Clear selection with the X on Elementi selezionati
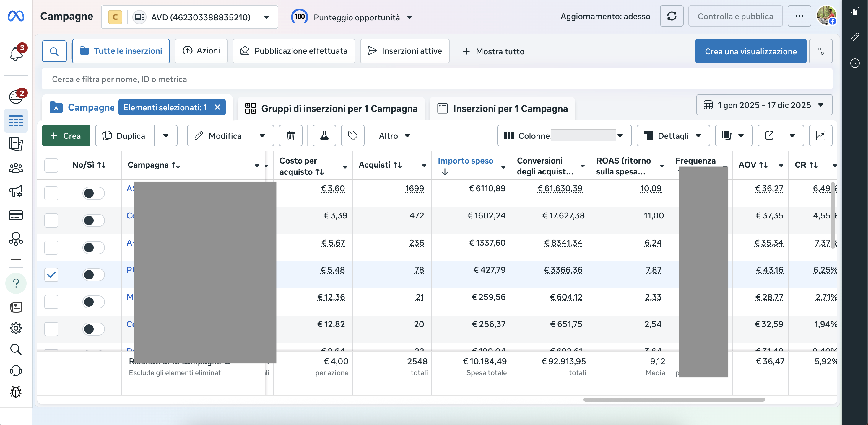The image size is (868, 425). [x=217, y=107]
